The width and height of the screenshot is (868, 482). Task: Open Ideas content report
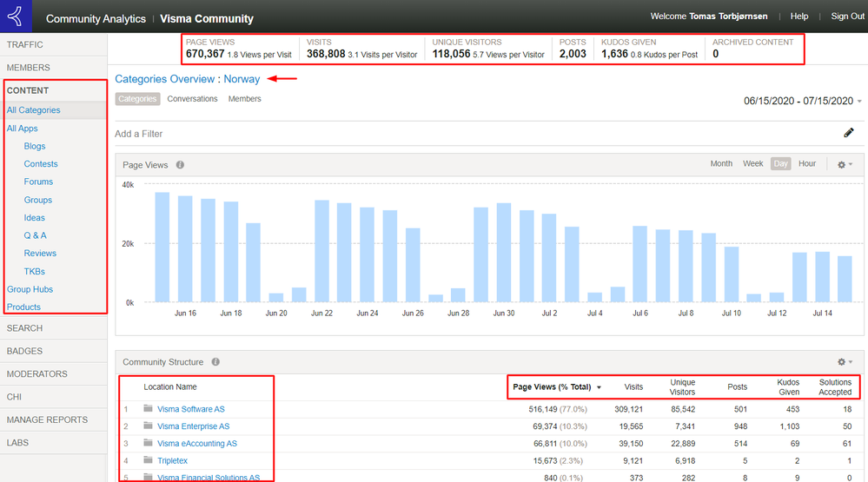[35, 217]
